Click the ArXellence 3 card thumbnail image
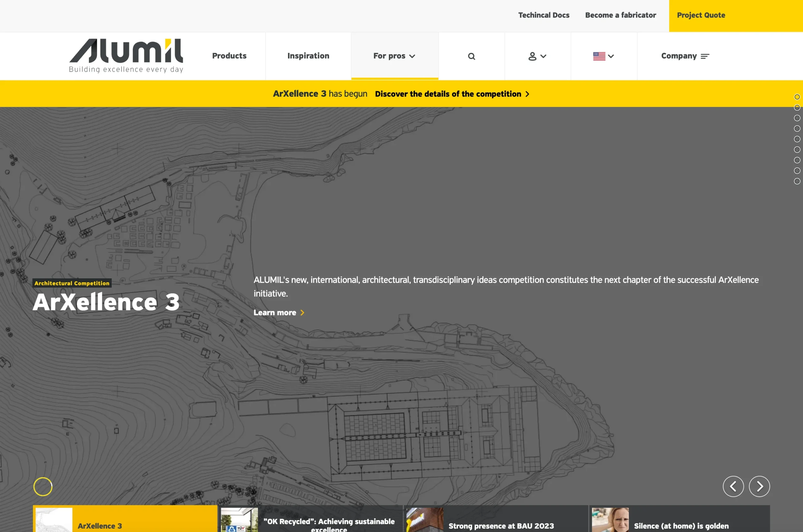Image resolution: width=803 pixels, height=532 pixels. pyautogui.click(x=54, y=520)
